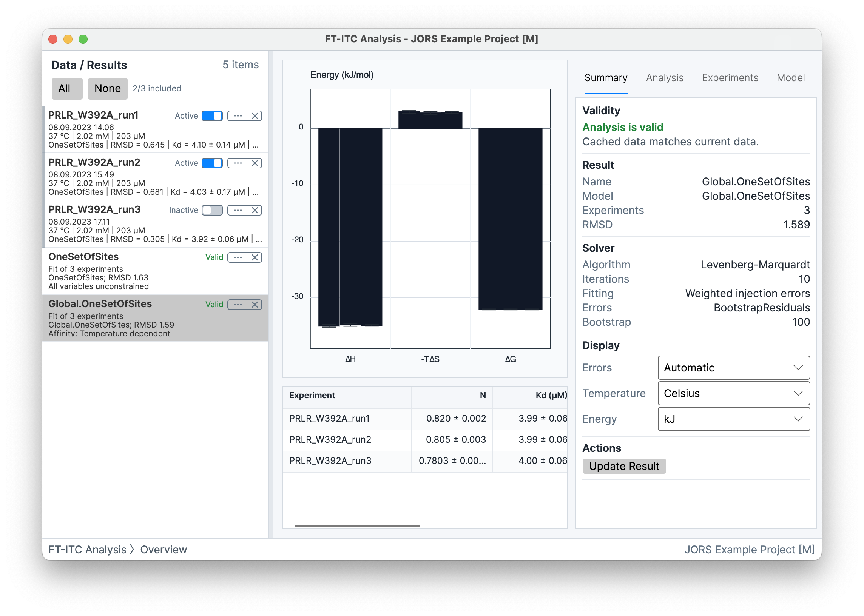Click the Levenberg-Marquardt algorithm value
This screenshot has height=616, width=864.
(755, 265)
